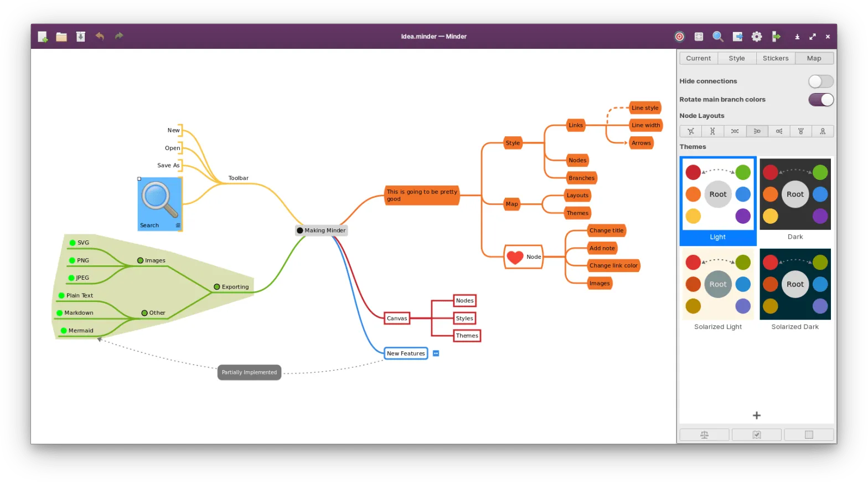The height and width of the screenshot is (482, 868).
Task: Redo the last undone change
Action: [x=119, y=37]
